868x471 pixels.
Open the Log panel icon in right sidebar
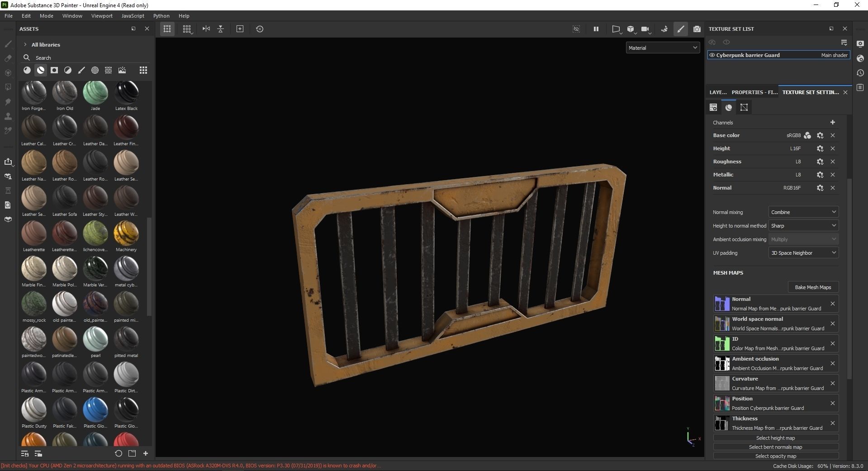(x=860, y=87)
